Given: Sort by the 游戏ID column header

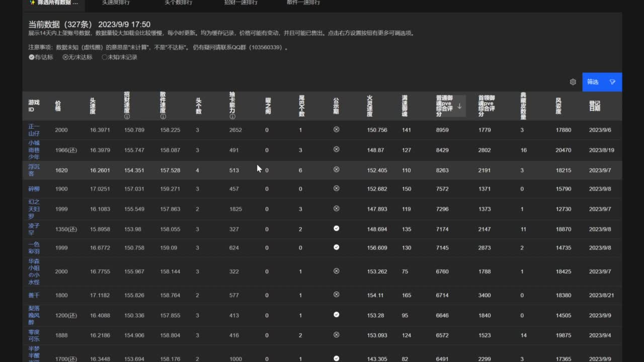Looking at the screenshot, I should pyautogui.click(x=34, y=106).
